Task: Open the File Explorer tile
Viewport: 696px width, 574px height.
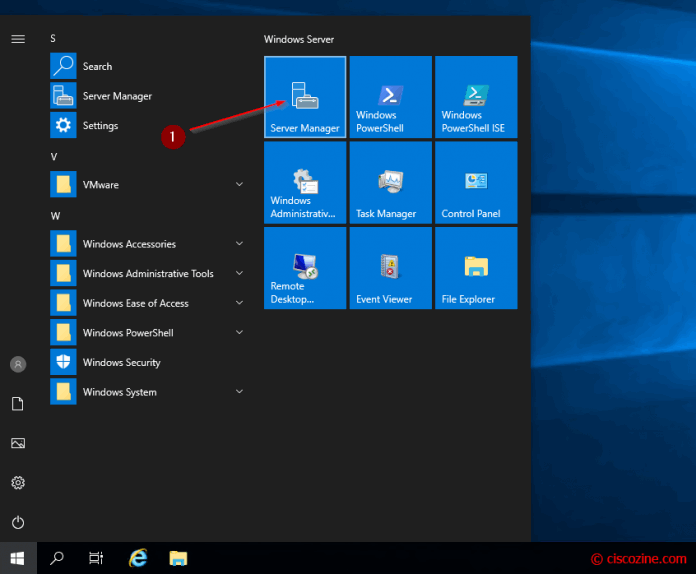Action: click(476, 268)
